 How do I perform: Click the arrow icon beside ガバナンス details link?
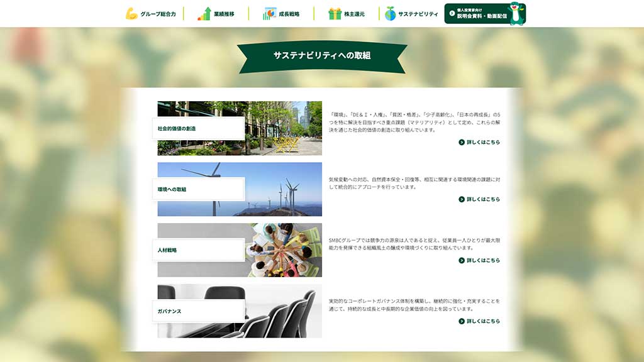[462, 321]
